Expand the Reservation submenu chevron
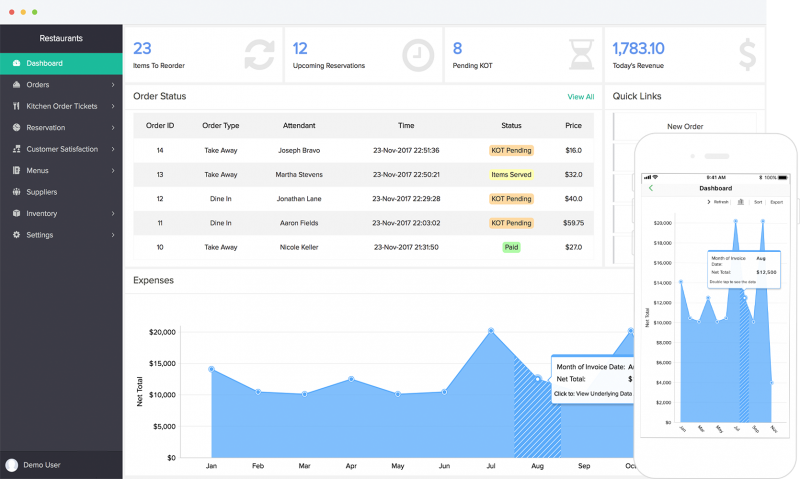This screenshot has width=800, height=479. point(113,128)
